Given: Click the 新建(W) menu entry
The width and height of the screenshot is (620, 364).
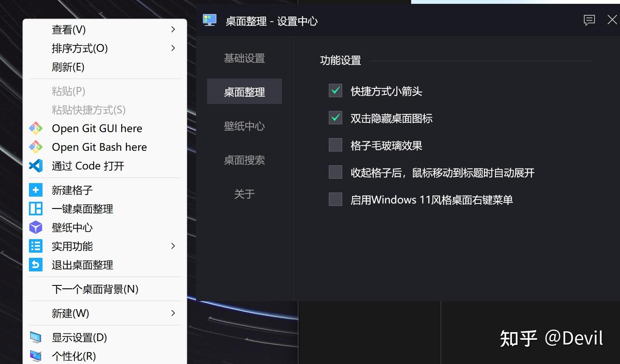Looking at the screenshot, I should [x=105, y=313].
